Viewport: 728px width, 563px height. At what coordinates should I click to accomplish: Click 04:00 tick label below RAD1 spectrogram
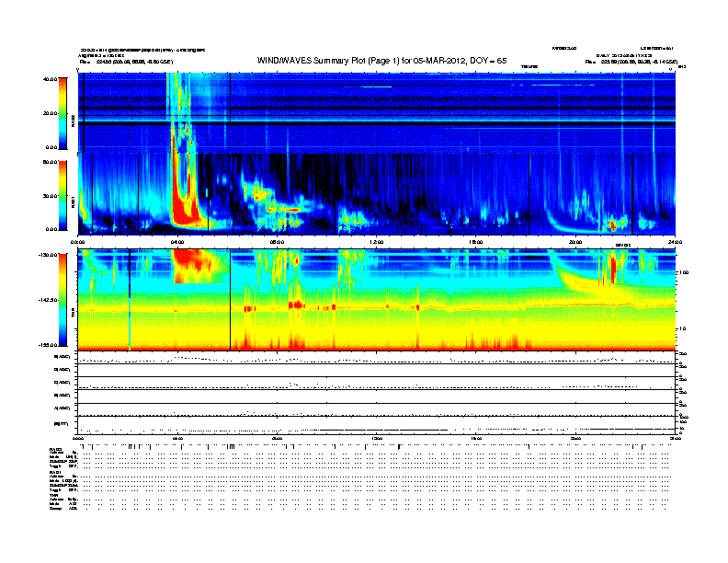177,242
